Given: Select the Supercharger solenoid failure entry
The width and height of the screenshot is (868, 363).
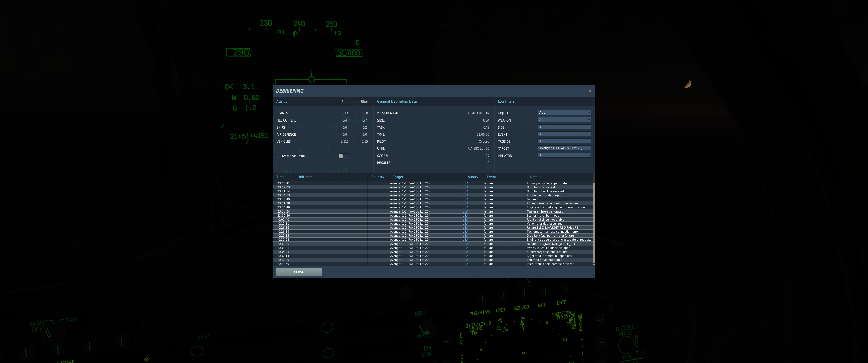Looking at the screenshot, I should (432, 252).
